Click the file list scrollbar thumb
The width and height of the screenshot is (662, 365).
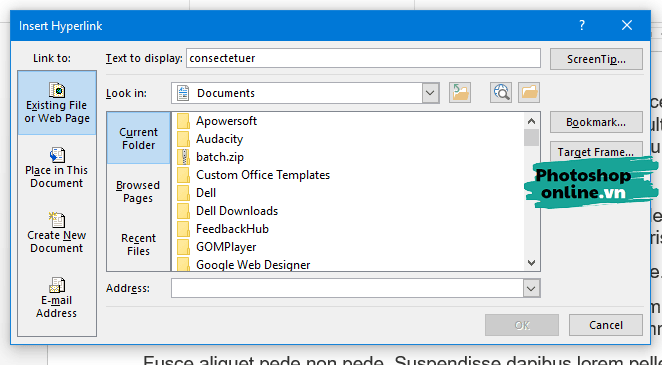[x=532, y=138]
